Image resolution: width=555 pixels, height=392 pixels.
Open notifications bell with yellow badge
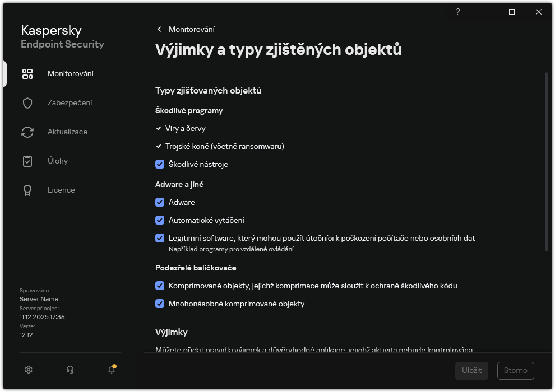(x=111, y=370)
